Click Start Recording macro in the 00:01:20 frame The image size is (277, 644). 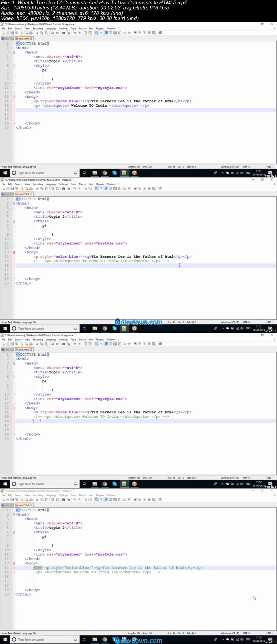coord(135,344)
